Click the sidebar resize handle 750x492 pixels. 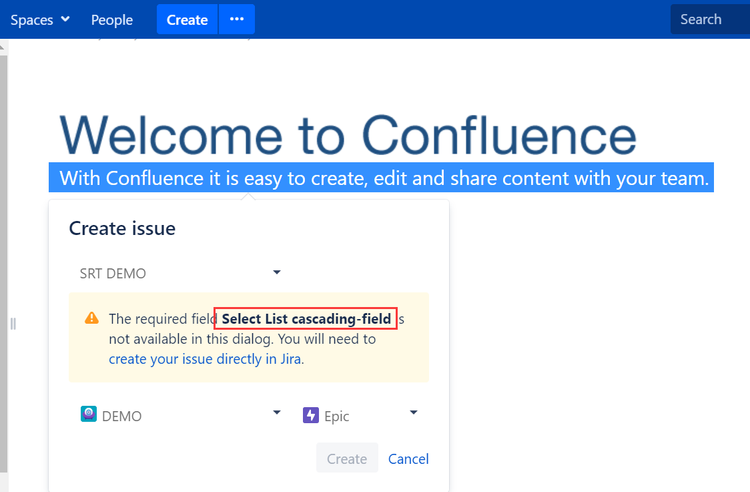[x=13, y=324]
